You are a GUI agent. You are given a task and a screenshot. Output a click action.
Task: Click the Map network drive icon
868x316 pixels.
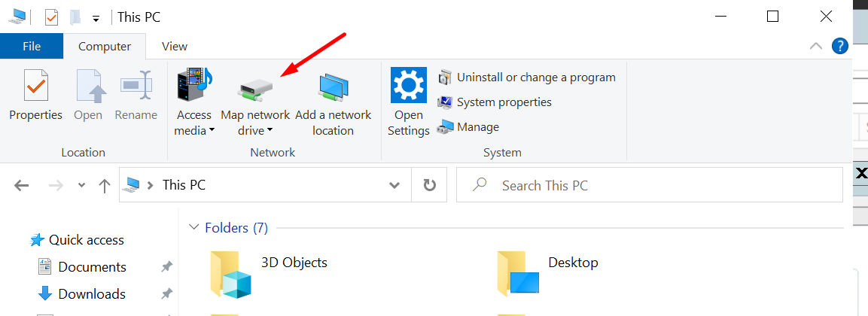coord(255,88)
